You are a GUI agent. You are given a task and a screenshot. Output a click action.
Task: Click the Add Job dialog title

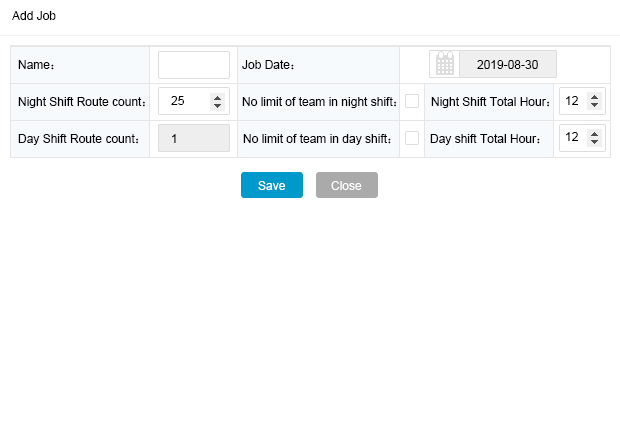tap(34, 16)
